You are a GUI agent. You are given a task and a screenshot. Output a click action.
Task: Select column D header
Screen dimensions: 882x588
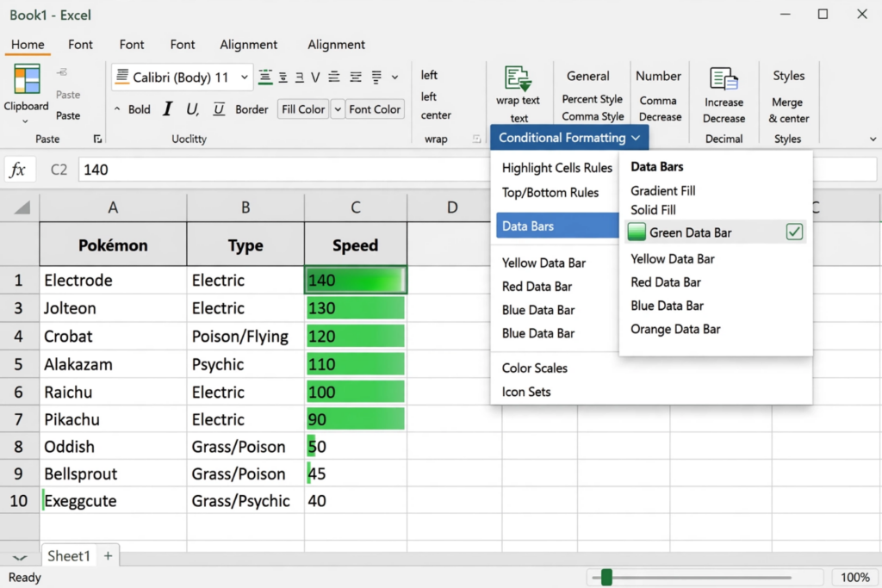click(451, 207)
